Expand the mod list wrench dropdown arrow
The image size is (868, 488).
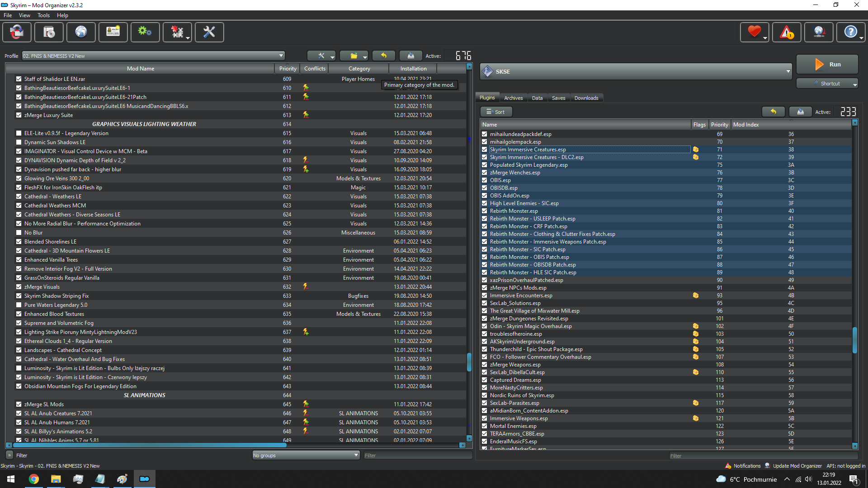(x=332, y=56)
